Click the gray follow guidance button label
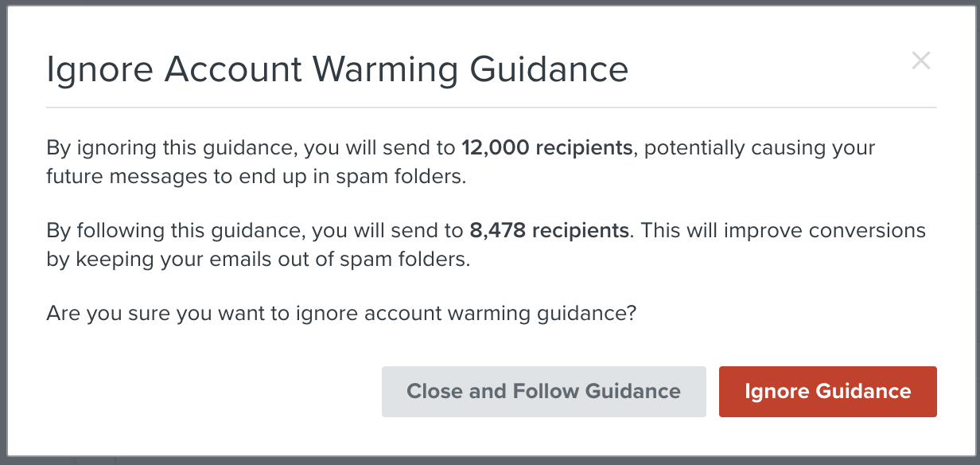980x465 pixels. [544, 391]
